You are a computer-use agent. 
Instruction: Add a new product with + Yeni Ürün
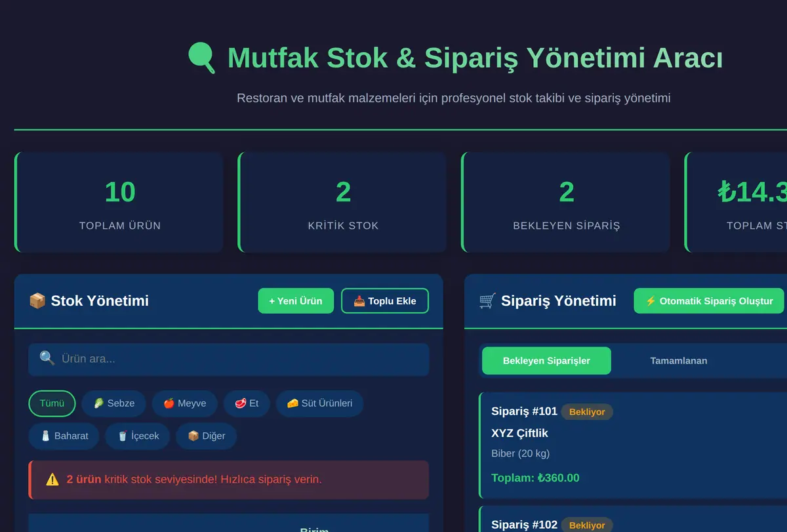[296, 301]
